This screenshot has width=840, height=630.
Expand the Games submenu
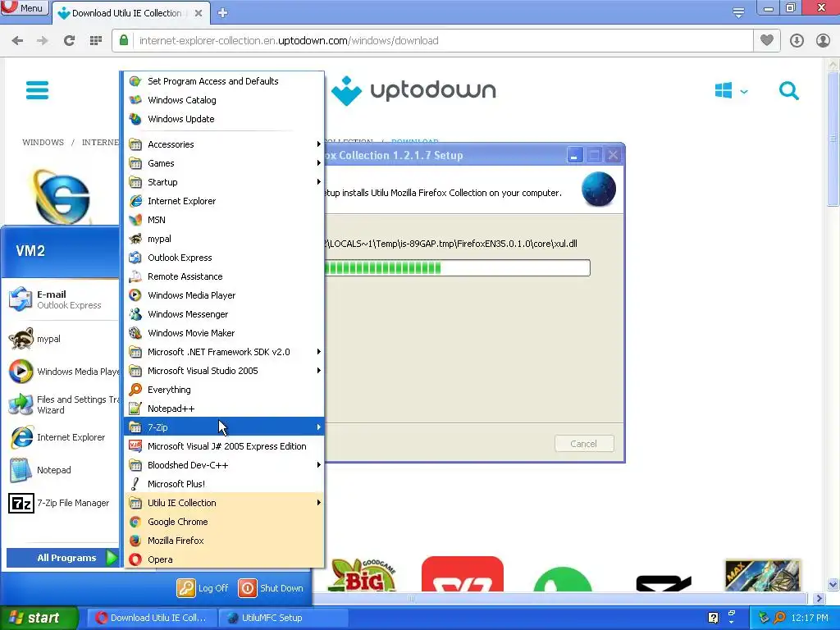[224, 163]
